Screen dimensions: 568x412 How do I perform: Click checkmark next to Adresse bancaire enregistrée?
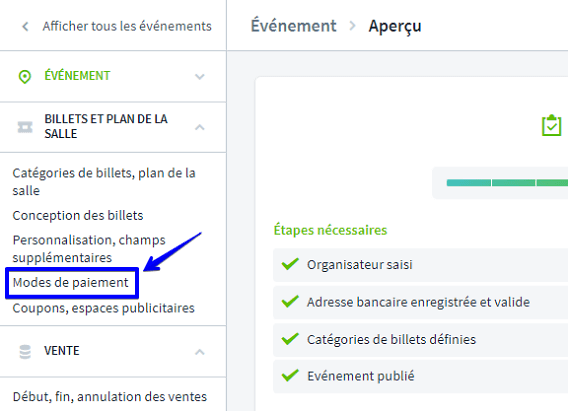point(290,301)
